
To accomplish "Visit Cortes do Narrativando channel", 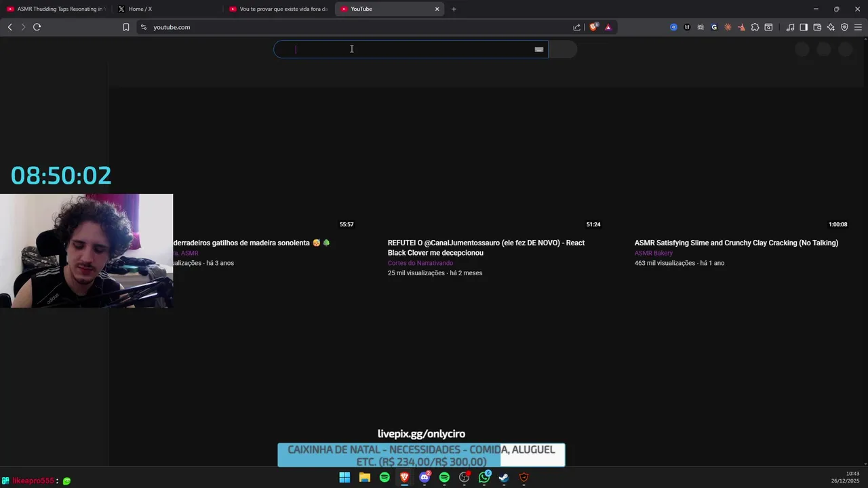I will coord(420,263).
